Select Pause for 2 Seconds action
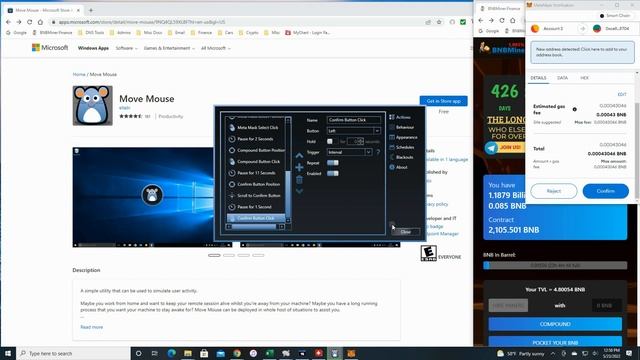Image resolution: width=640 pixels, height=360 pixels. 256,139
